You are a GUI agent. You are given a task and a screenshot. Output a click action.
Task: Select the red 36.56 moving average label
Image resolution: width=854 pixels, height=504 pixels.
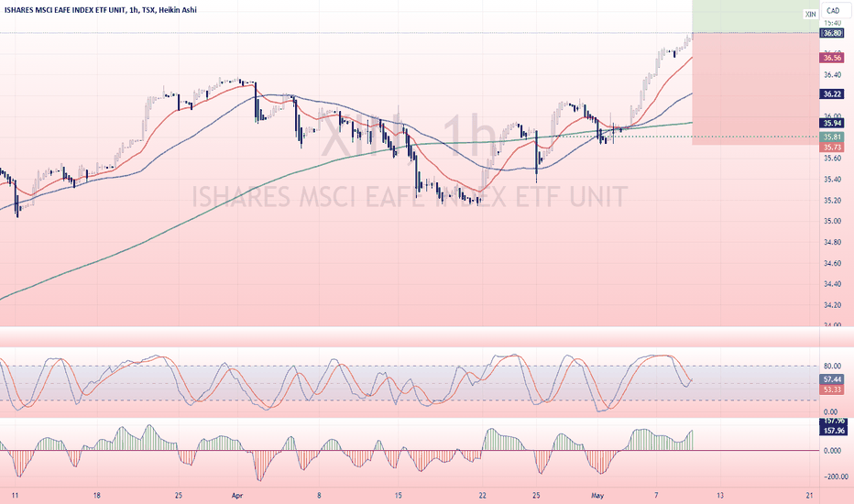832,58
